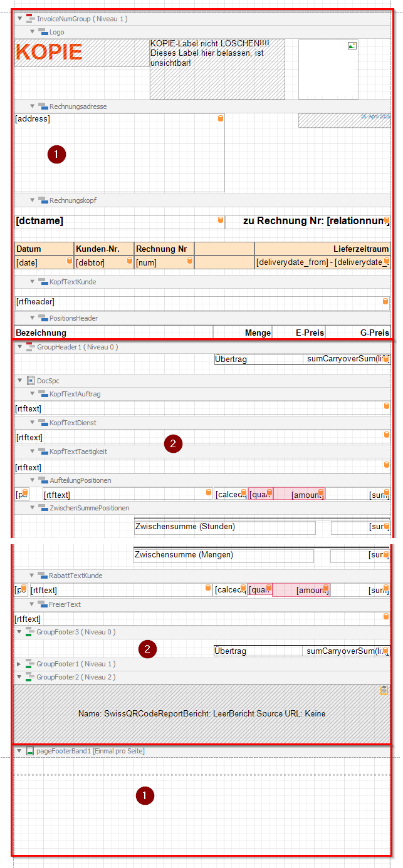Select the Bezeichnung column header
The height and width of the screenshot is (868, 403).
tap(113, 333)
